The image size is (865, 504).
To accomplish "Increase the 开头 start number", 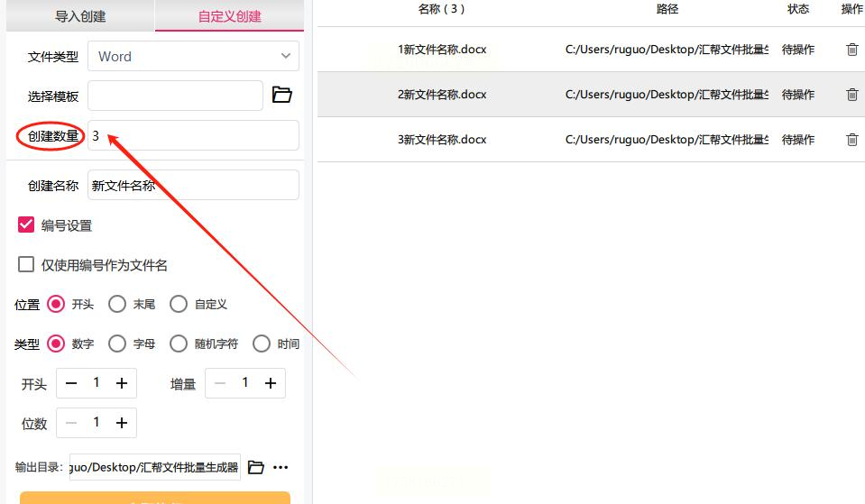I will (122, 383).
